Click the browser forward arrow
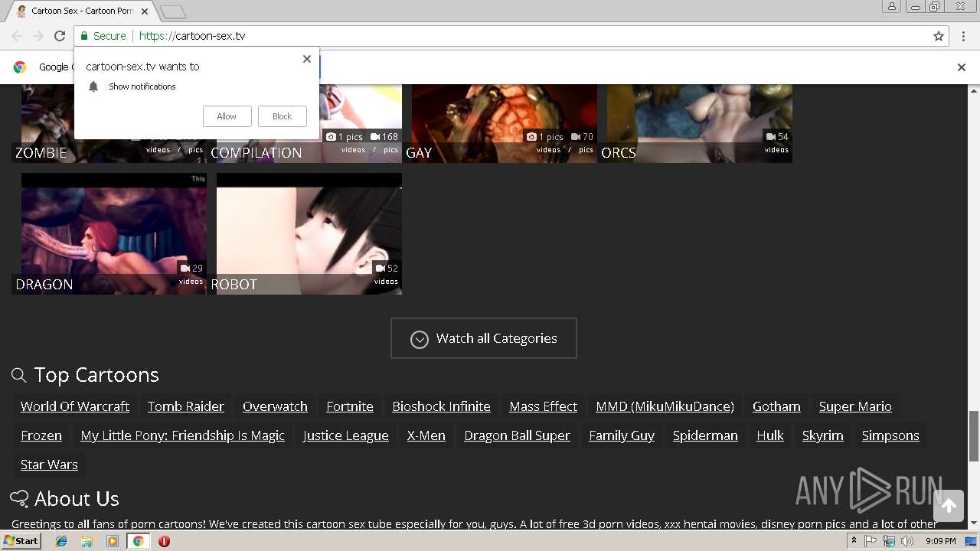 [x=38, y=36]
